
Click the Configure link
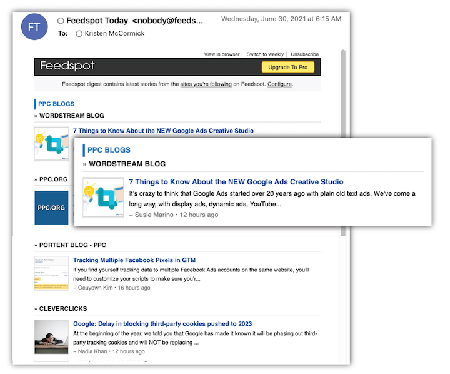pos(280,84)
